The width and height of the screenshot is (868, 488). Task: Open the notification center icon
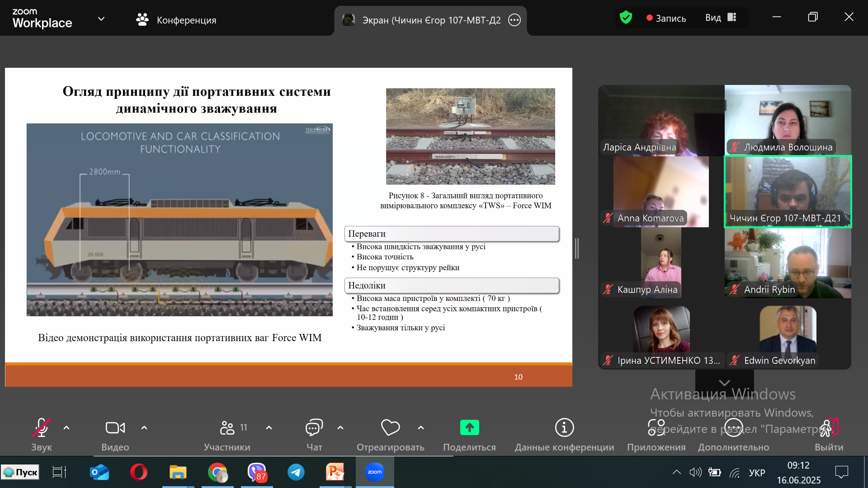pyautogui.click(x=842, y=473)
